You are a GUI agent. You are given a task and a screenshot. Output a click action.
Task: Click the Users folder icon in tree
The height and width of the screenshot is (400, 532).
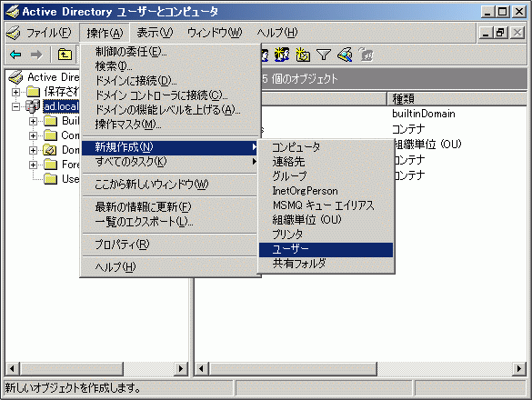pyautogui.click(x=51, y=179)
